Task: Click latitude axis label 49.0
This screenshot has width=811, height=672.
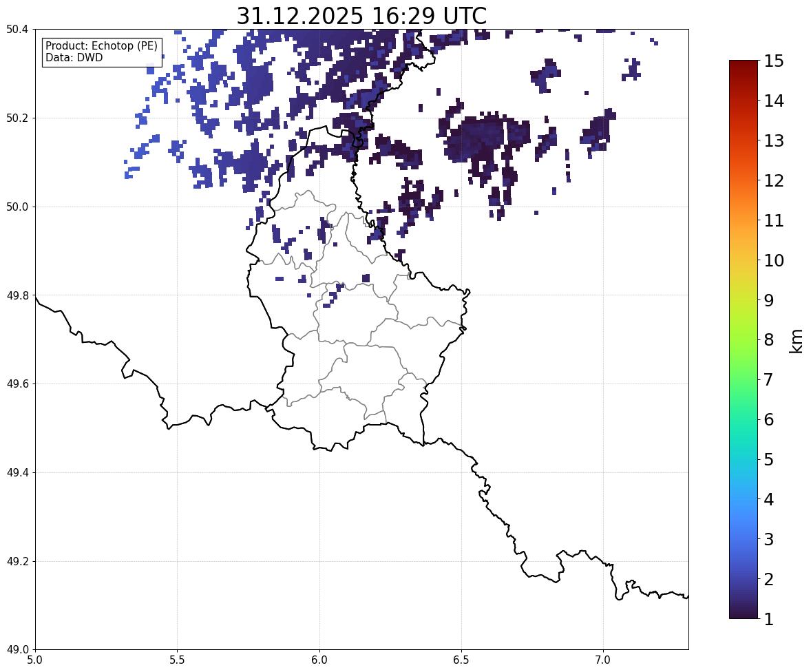Action: [17, 650]
